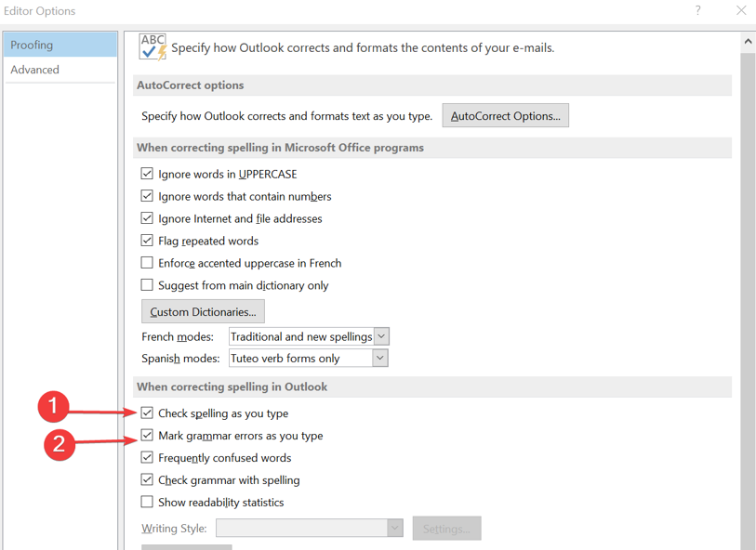Click 'When correcting spelling in Microsoft Office programs' header

[x=432, y=148]
